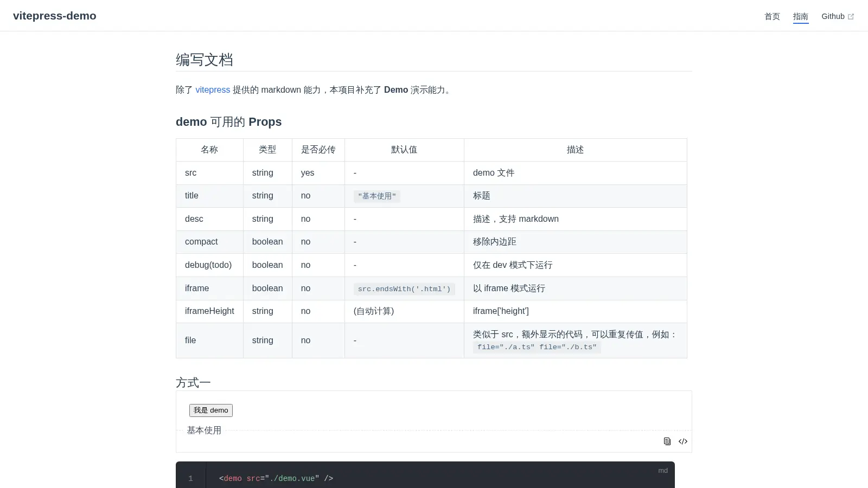
Task: Click the file="./a.ts" file="./b.ts" code snippet
Action: tap(537, 347)
